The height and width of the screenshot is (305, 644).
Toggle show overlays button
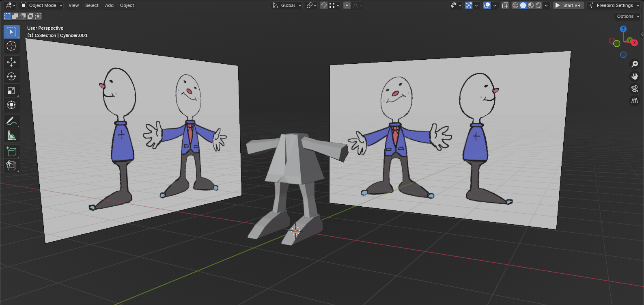point(487,5)
